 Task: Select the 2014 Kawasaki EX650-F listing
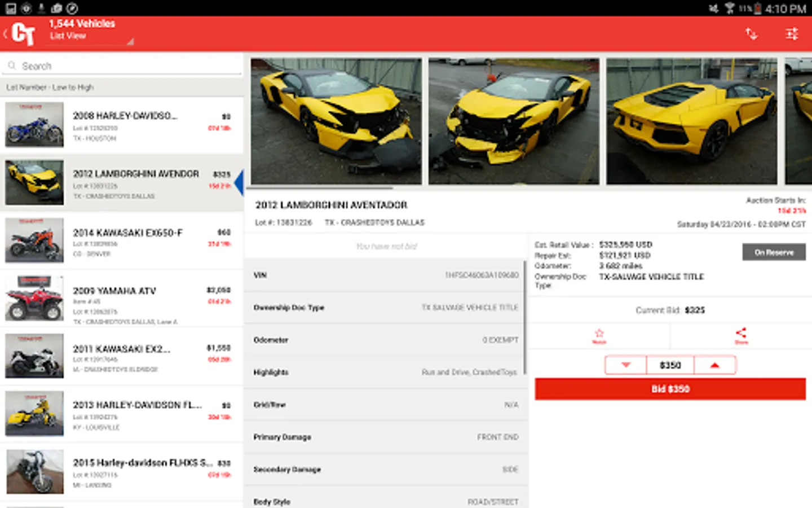tap(122, 241)
